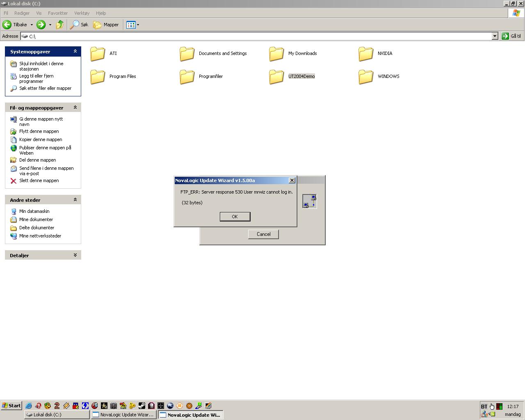Select the Programfiler folder icon

click(187, 76)
